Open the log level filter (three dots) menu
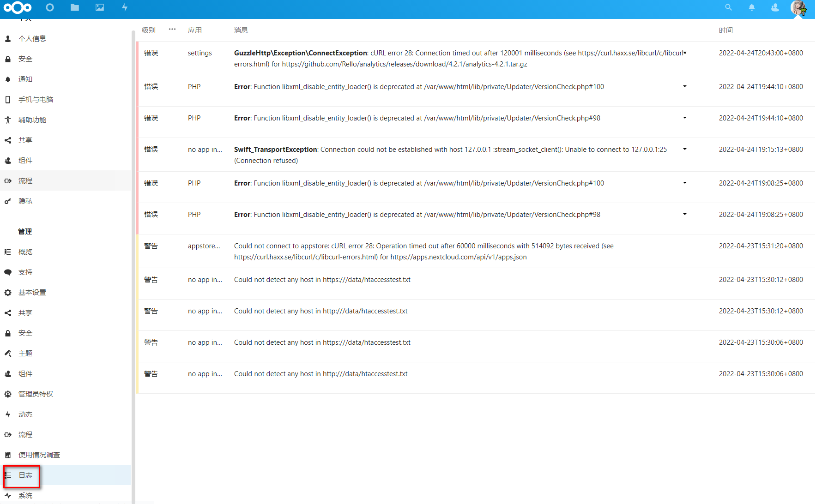 pyautogui.click(x=172, y=29)
